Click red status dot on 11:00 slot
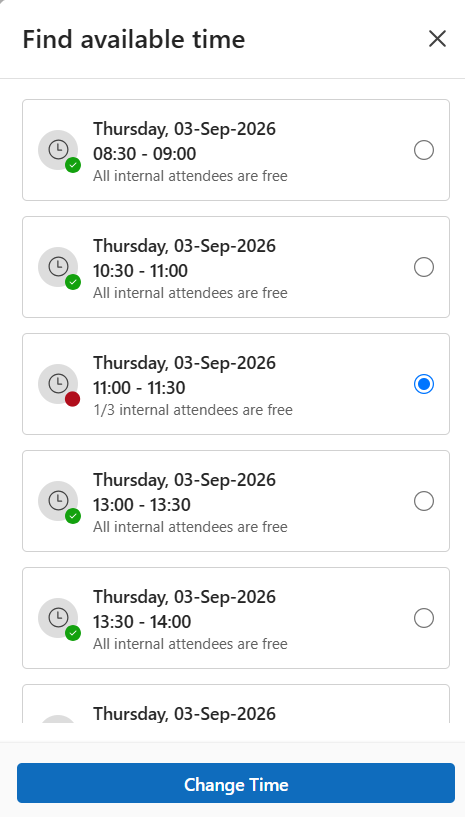The width and height of the screenshot is (465, 817). click(73, 399)
